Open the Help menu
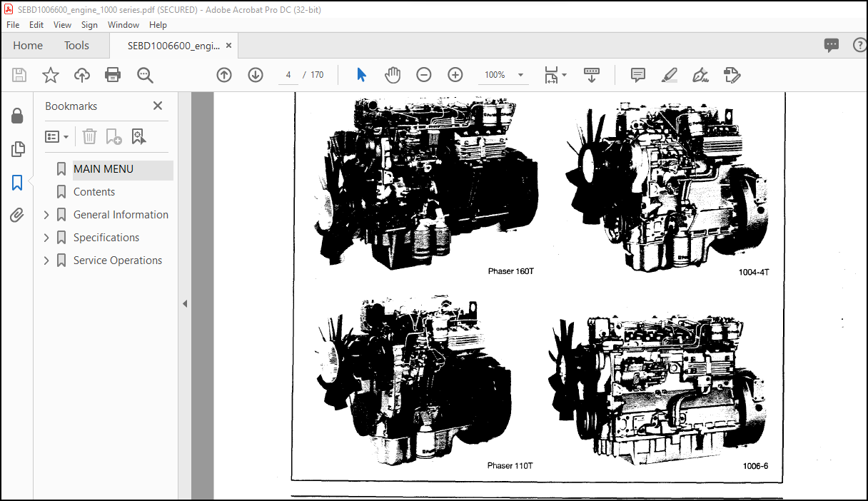 pyautogui.click(x=158, y=24)
